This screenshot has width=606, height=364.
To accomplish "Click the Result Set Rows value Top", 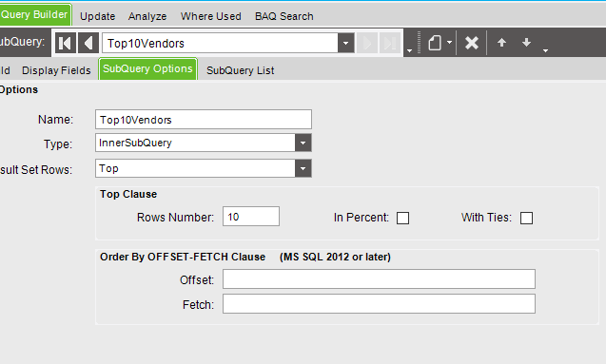I will coord(108,168).
